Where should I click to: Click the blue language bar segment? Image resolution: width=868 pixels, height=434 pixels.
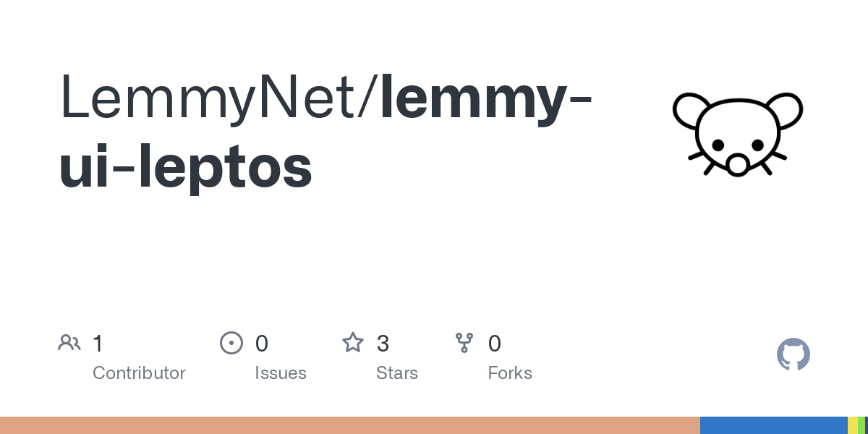tap(773, 425)
